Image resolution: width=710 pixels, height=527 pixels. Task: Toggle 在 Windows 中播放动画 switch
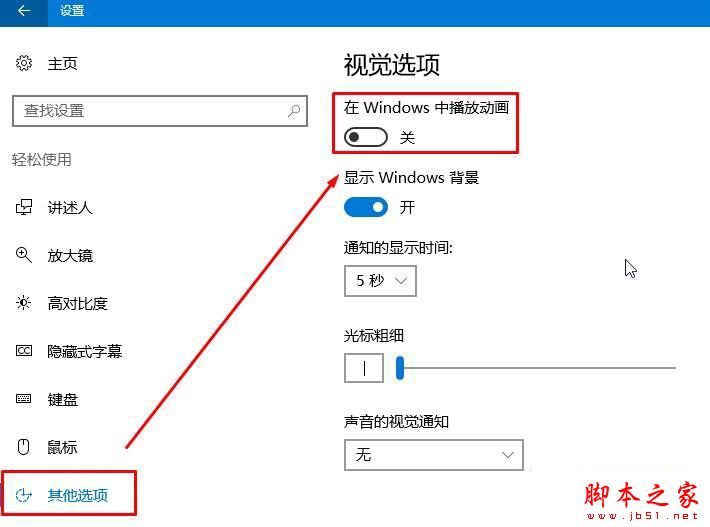366,137
